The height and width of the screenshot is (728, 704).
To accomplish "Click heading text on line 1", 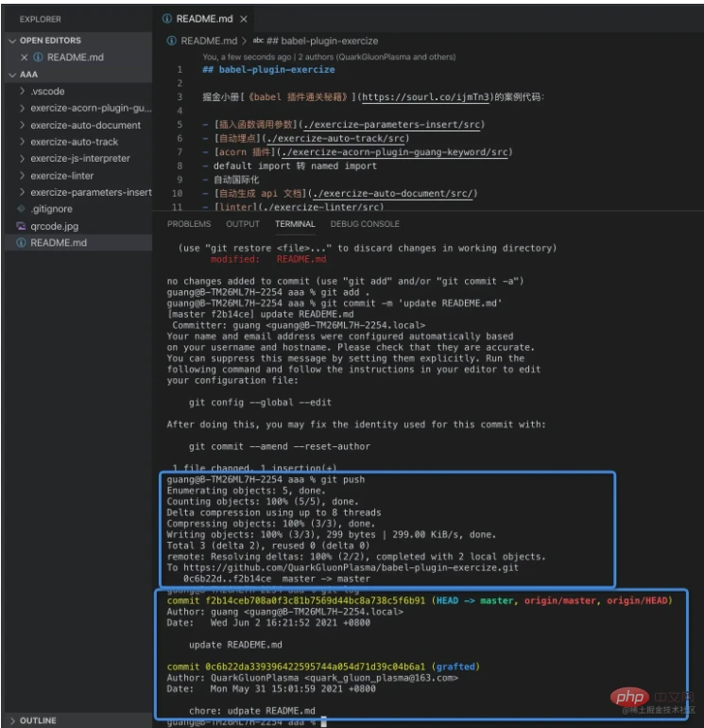I will point(268,70).
